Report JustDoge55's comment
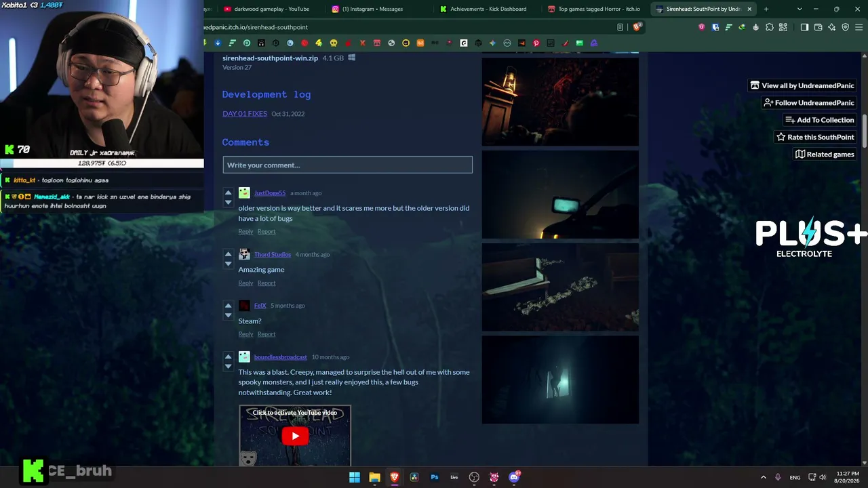Screen dimensions: 868x488 click(267, 232)
